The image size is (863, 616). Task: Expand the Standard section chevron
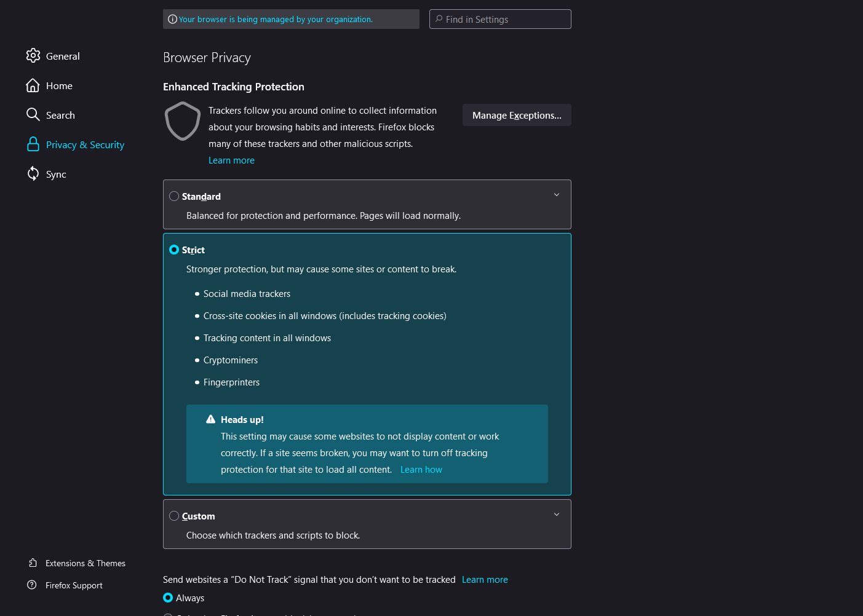557,195
